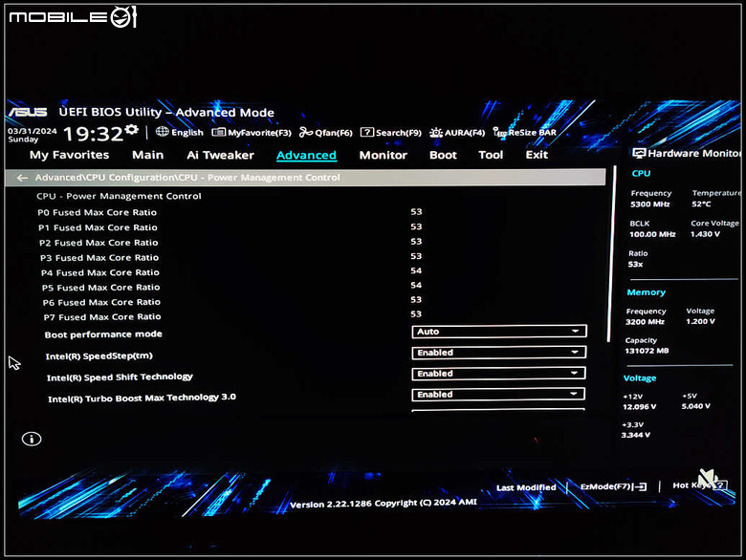This screenshot has width=746, height=560.
Task: Open Turbo Boost Max Technology 3.0 dropdown
Action: click(498, 394)
